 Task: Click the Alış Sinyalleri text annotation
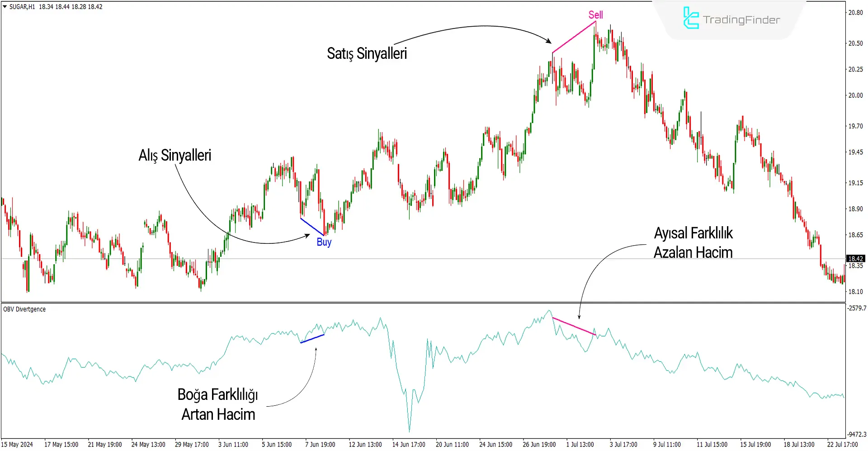click(x=175, y=155)
